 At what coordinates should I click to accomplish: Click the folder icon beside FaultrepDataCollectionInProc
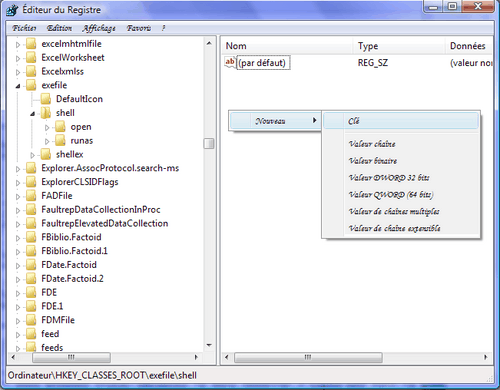pos(31,210)
